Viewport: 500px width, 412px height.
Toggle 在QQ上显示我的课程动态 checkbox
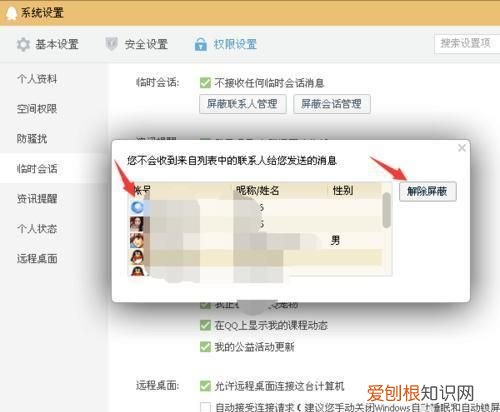point(205,325)
